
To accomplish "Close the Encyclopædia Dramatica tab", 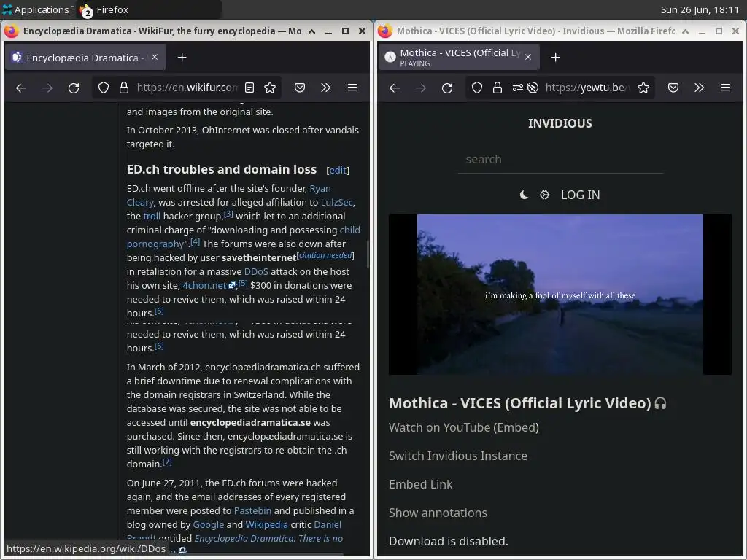I will (155, 57).
